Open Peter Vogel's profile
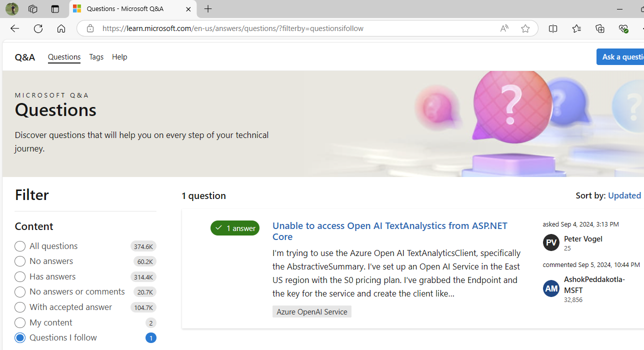 tap(583, 239)
